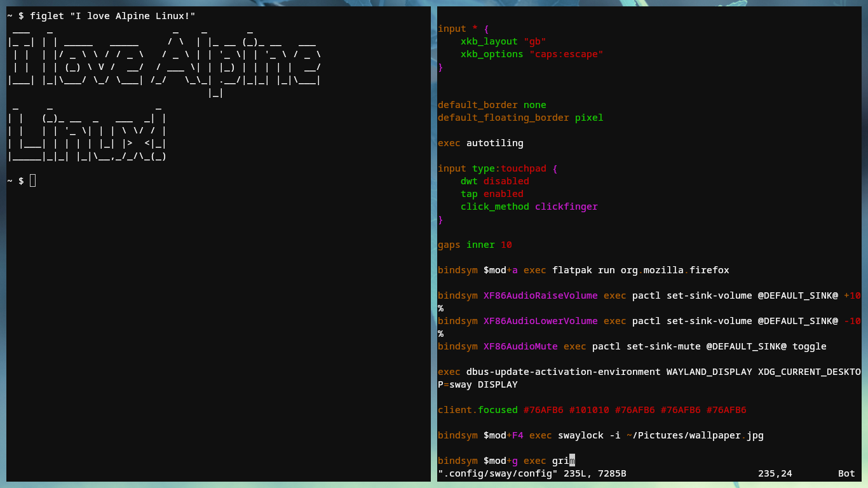This screenshot has width=868, height=488.
Task: Click the tap enabled setting
Action: [492, 194]
